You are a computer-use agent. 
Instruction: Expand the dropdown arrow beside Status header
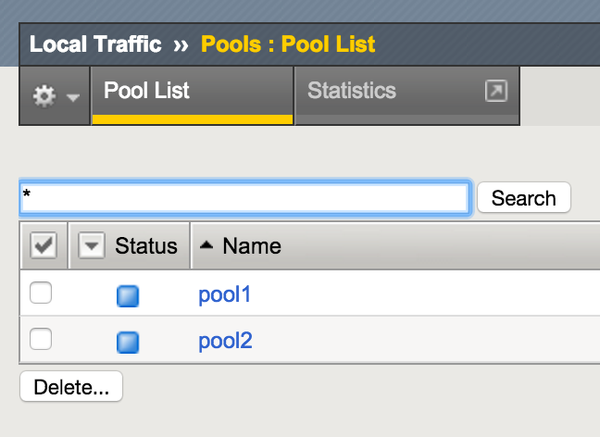coord(91,246)
